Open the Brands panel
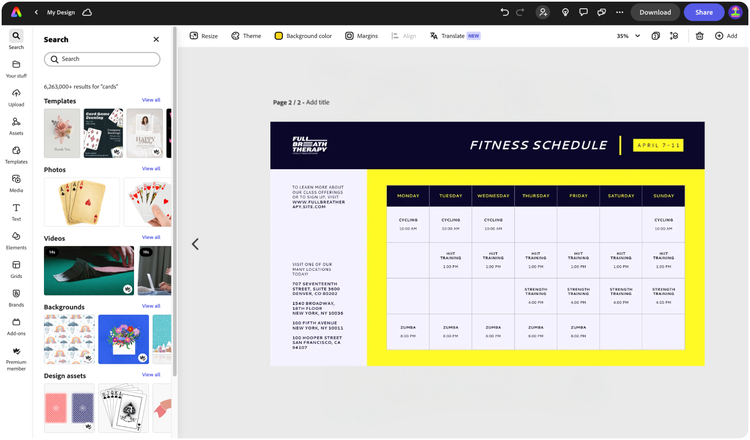This screenshot has height=440, width=750. pyautogui.click(x=16, y=298)
